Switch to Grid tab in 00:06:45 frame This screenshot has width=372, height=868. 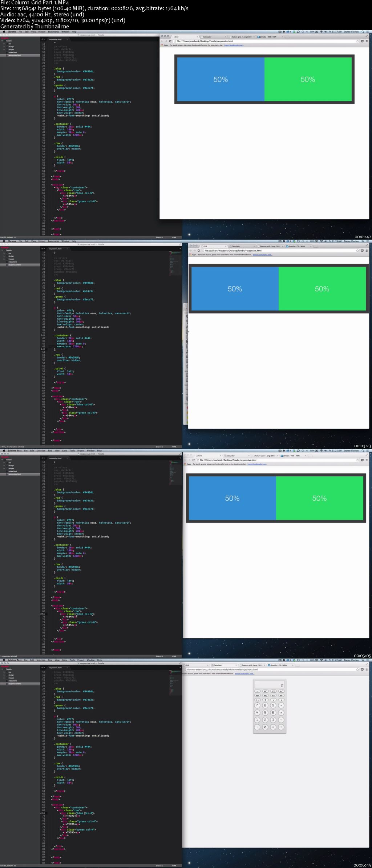pyautogui.click(x=196, y=665)
